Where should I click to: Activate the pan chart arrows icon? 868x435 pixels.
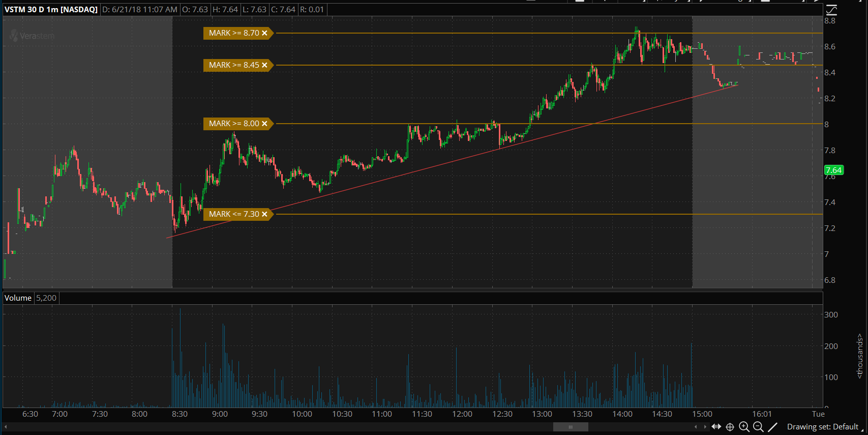click(x=716, y=427)
